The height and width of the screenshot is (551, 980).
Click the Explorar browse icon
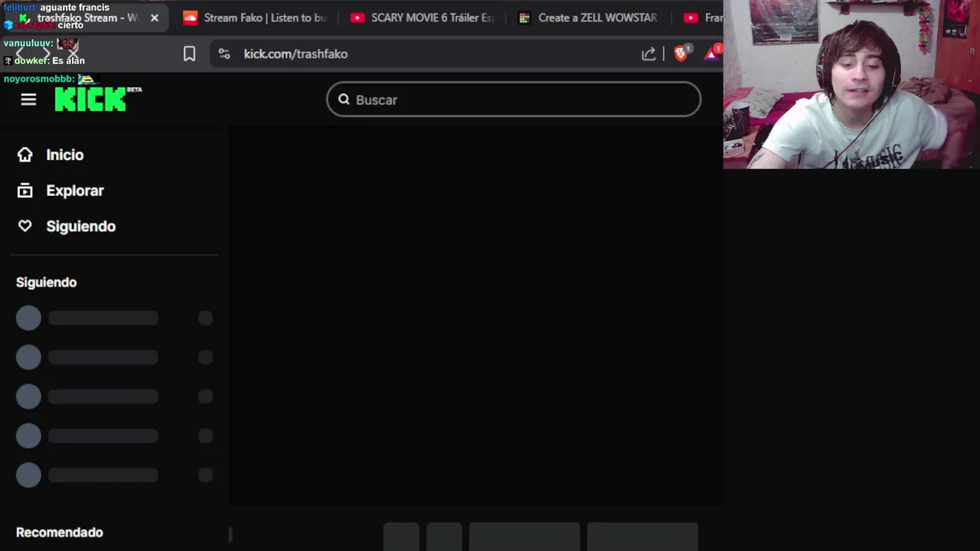(x=25, y=191)
